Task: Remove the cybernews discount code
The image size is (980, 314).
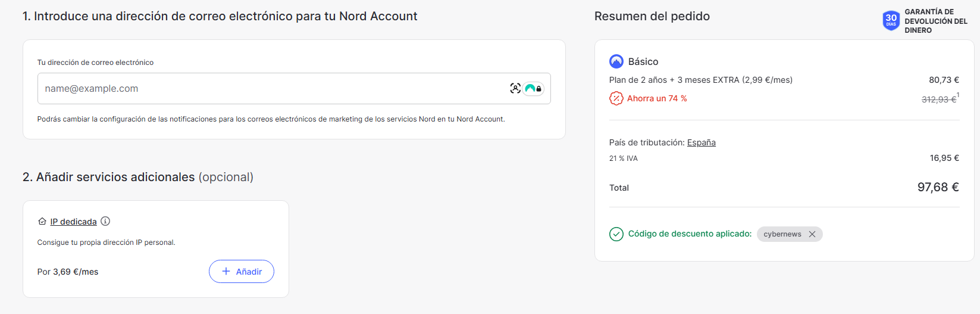Action: pos(812,234)
